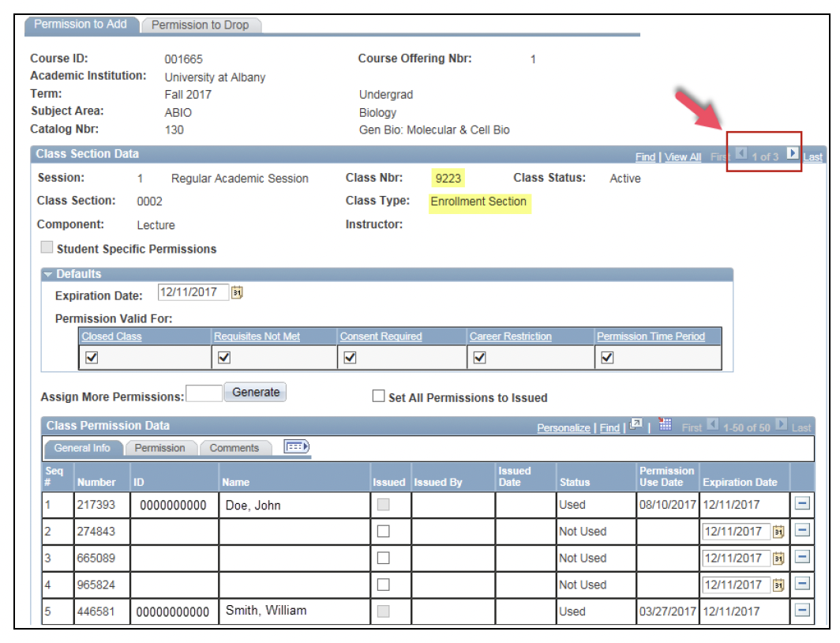This screenshot has width=840, height=643.
Task: Open calendar for default Expiration Date
Action: pyautogui.click(x=237, y=293)
